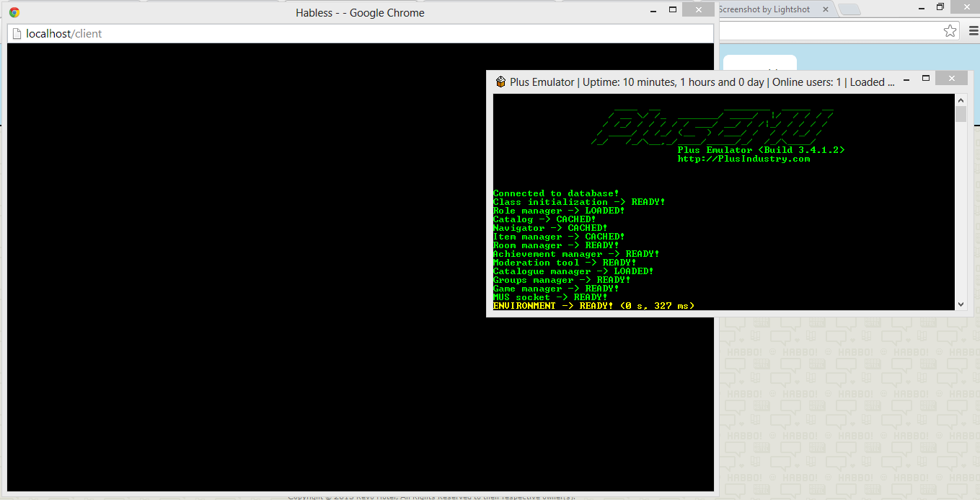Click 'Catalog -> CACHED!' console line
This screenshot has width=980, height=500.
(x=544, y=219)
